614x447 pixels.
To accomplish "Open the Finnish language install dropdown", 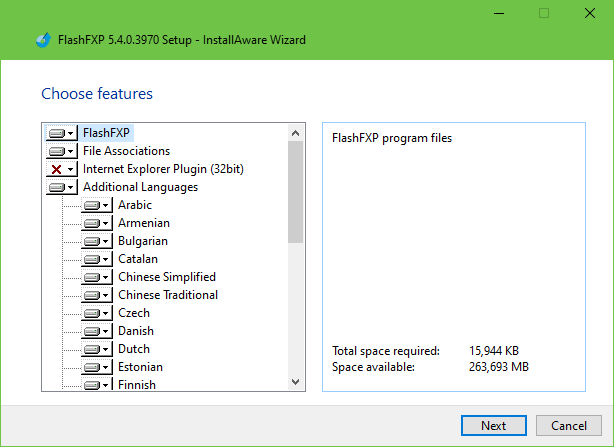I will pyautogui.click(x=97, y=384).
